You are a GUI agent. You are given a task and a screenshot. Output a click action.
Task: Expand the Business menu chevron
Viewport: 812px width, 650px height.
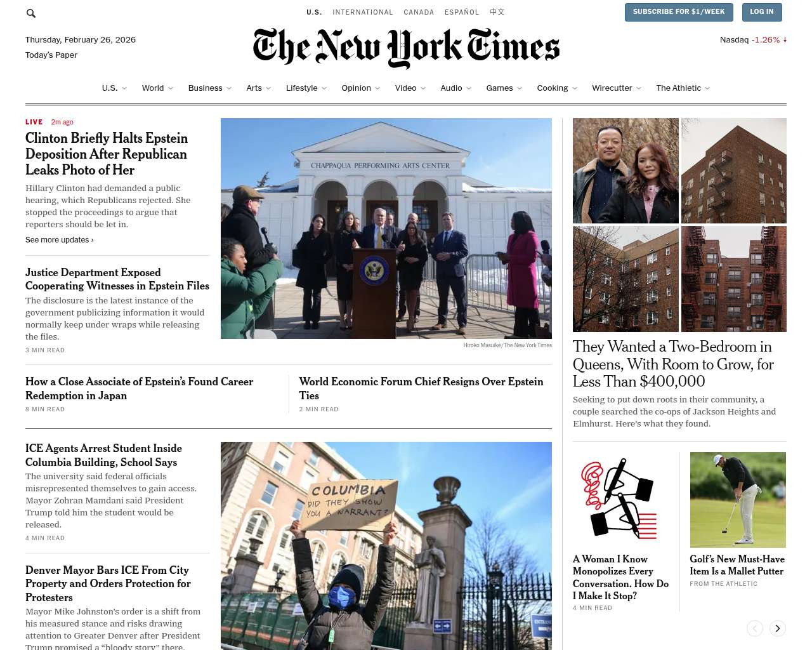point(229,88)
